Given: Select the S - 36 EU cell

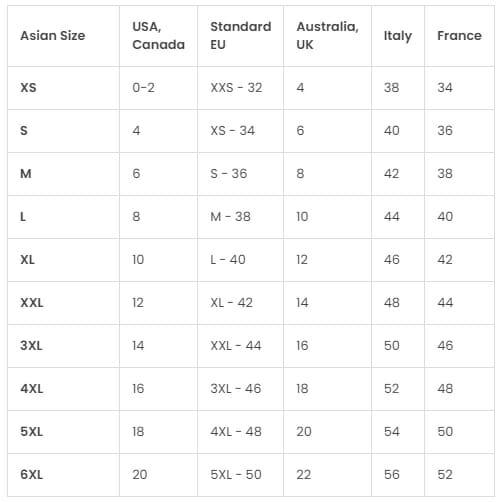Looking at the screenshot, I should coord(229,174).
